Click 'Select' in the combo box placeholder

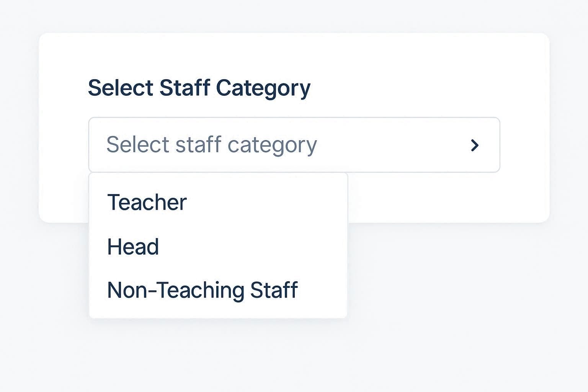pos(137,145)
